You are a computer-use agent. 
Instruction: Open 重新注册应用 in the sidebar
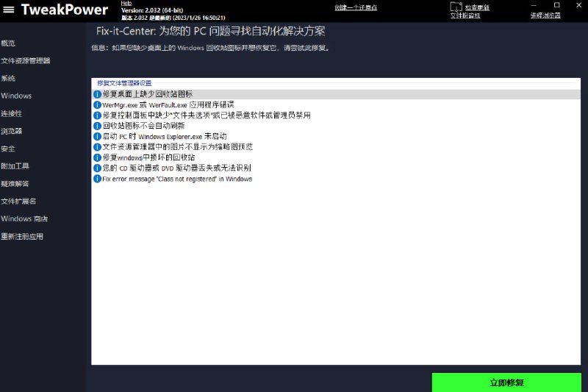22,237
